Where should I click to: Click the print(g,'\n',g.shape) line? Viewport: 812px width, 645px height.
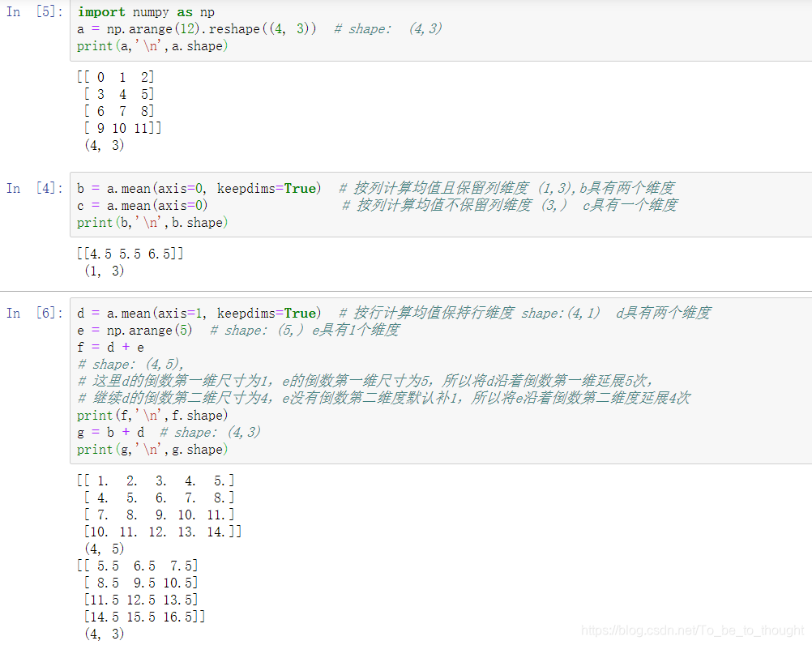pyautogui.click(x=152, y=450)
